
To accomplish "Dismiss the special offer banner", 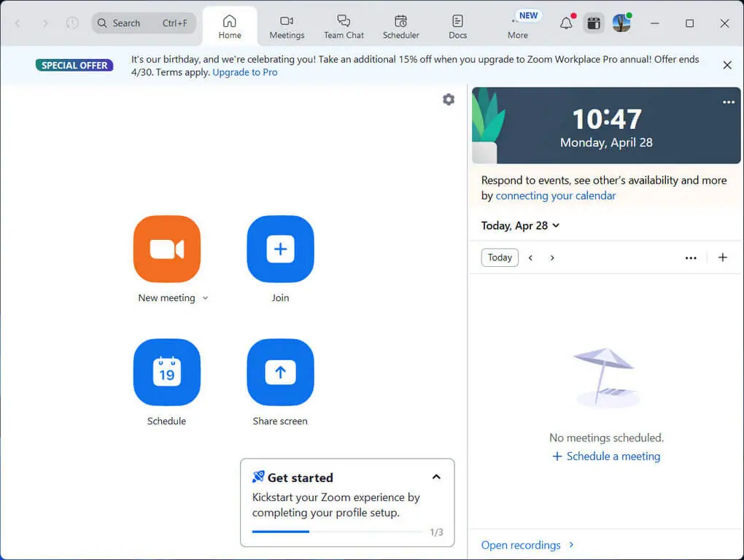I will pyautogui.click(x=727, y=66).
